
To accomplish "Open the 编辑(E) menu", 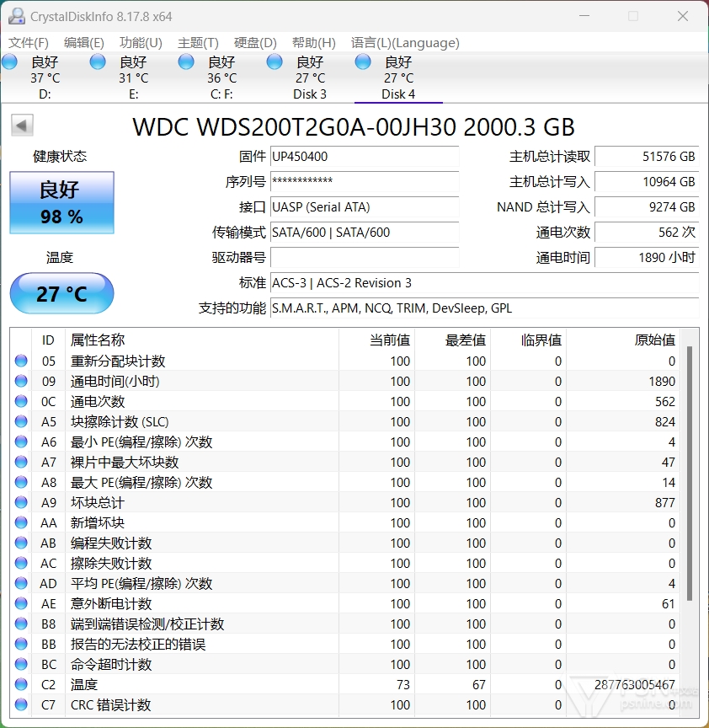I will (84, 43).
